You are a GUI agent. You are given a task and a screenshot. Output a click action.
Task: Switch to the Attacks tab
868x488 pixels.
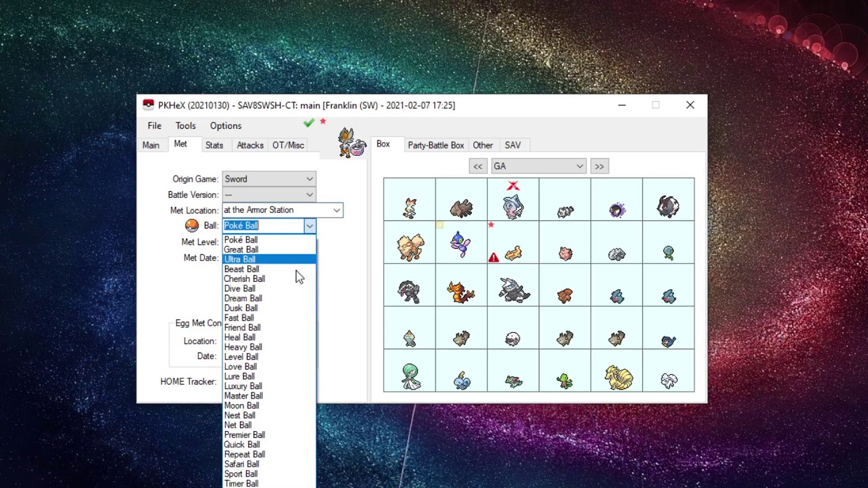coord(250,145)
